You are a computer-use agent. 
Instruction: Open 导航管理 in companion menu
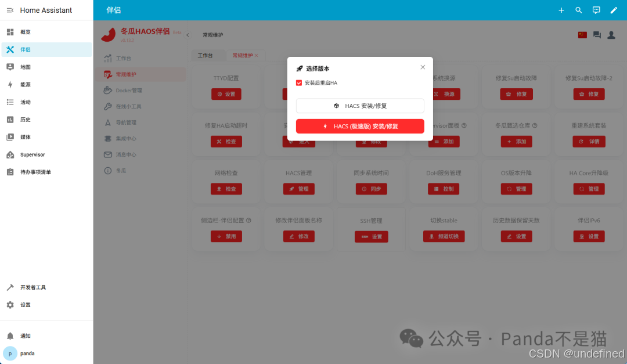pos(140,122)
